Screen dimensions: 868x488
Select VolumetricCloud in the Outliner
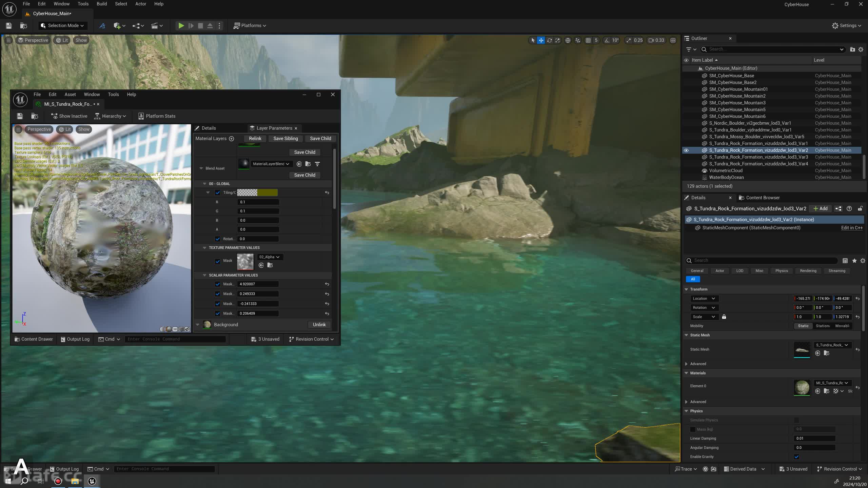pyautogui.click(x=726, y=170)
